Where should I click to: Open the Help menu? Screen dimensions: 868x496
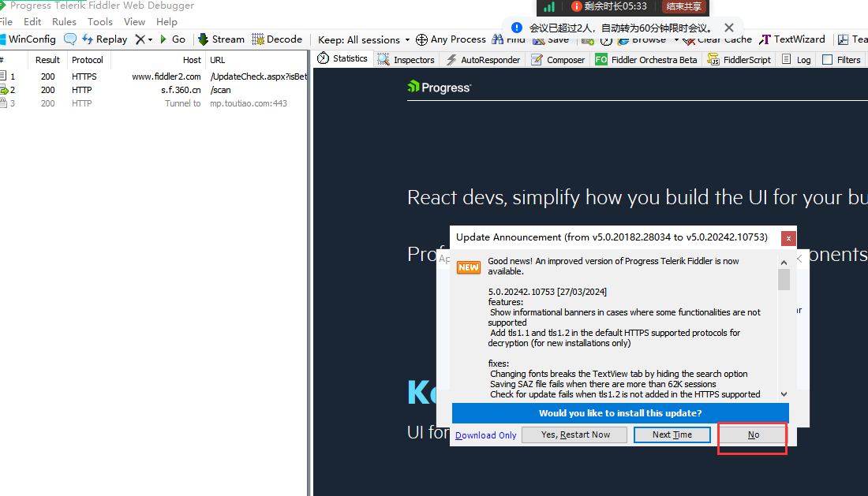[x=166, y=21]
